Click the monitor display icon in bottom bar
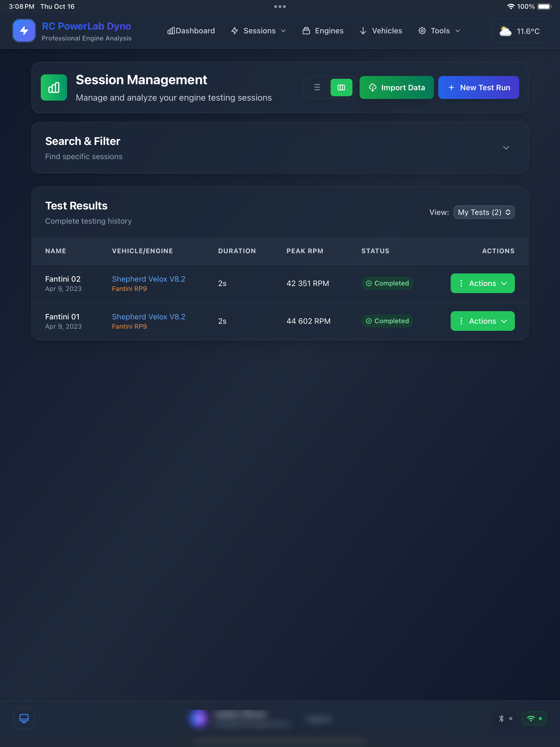 point(24,719)
